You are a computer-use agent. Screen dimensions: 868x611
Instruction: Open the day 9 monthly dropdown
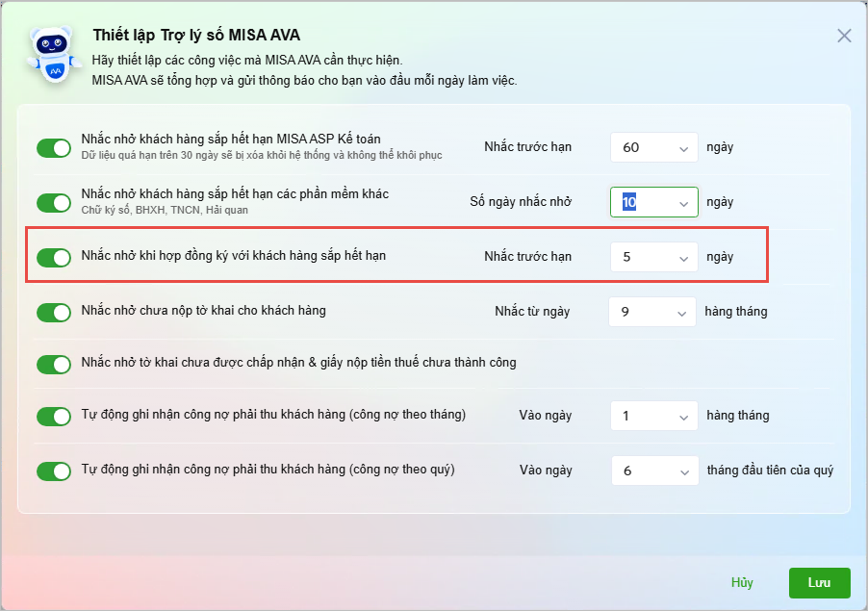coord(652,312)
